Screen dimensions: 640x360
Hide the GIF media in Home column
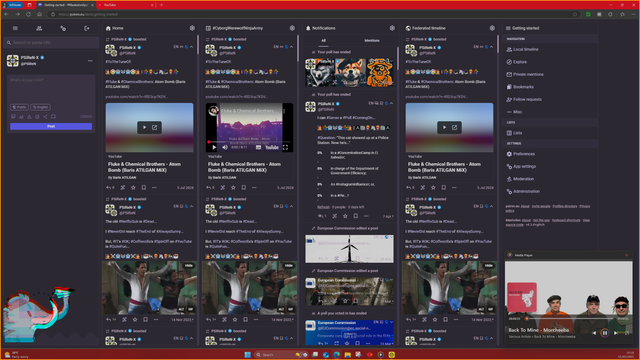[188, 266]
